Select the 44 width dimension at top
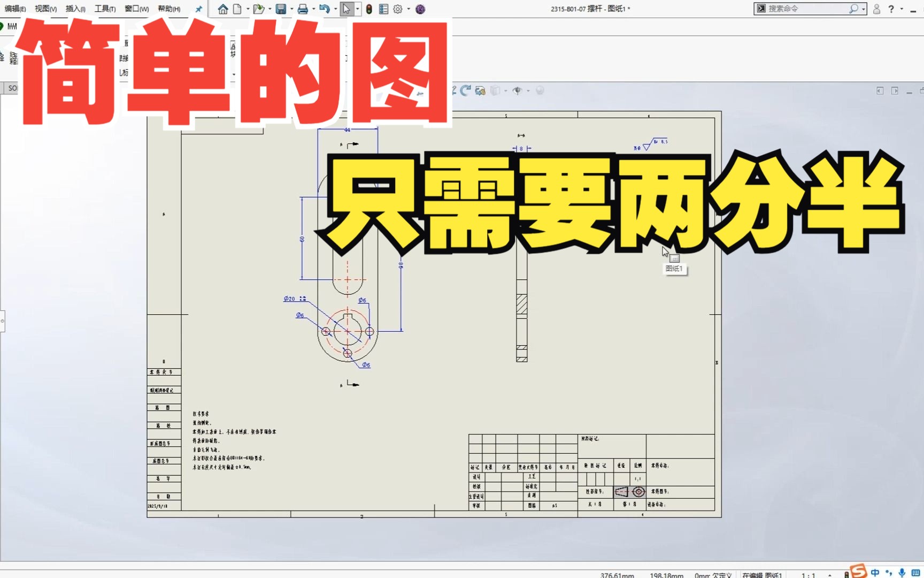This screenshot has height=578, width=924. (x=348, y=130)
